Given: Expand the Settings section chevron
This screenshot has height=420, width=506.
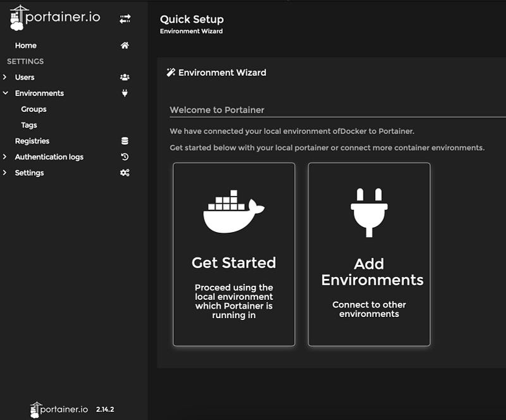Looking at the screenshot, I should pos(4,173).
